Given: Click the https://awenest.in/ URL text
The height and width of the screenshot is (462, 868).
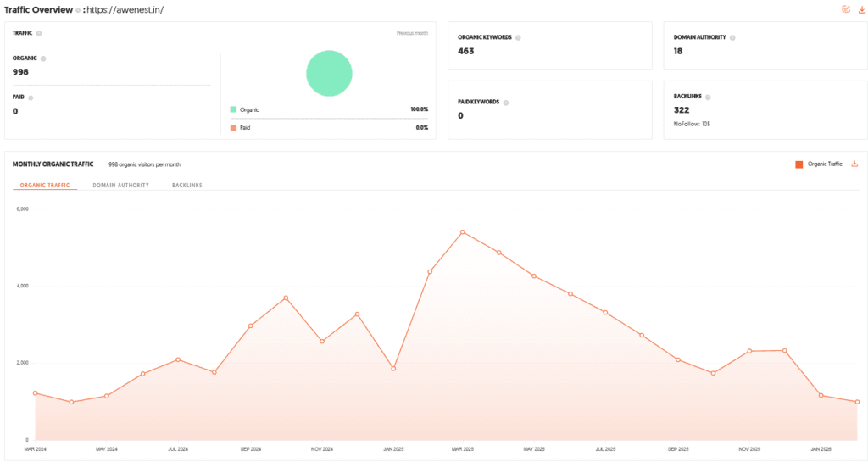Looking at the screenshot, I should pos(125,10).
